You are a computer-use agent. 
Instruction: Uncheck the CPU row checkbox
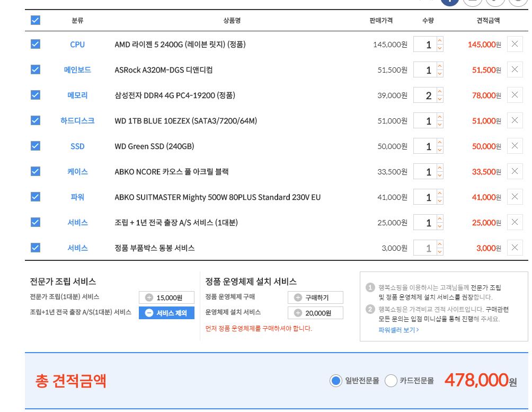36,44
